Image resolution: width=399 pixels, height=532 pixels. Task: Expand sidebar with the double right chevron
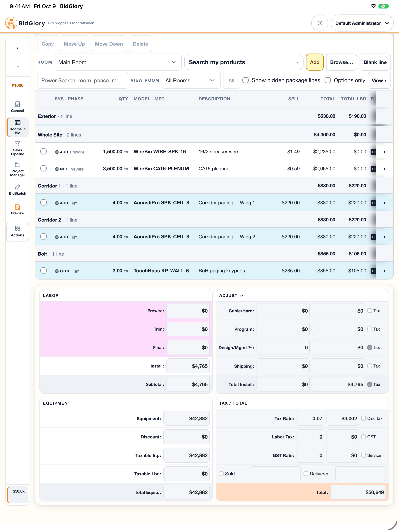pyautogui.click(x=18, y=67)
